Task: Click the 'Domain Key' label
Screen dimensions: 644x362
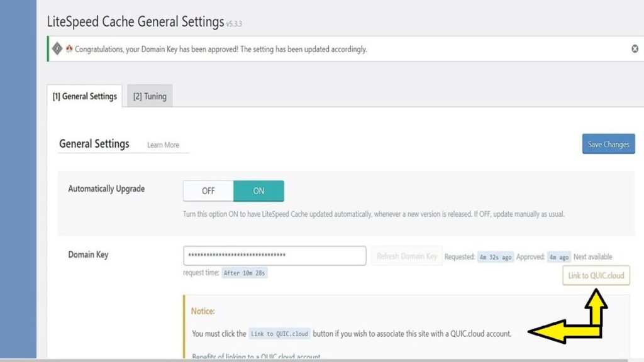Action: click(x=88, y=255)
